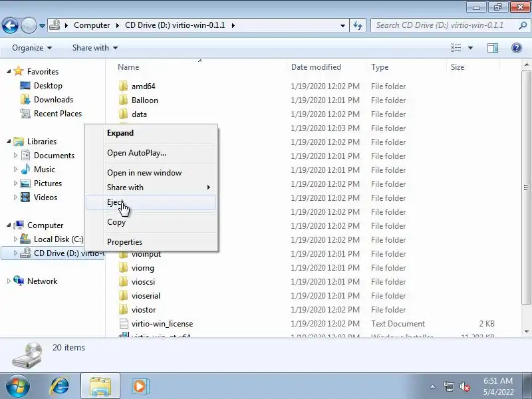Collapse the Libraries tree group
Image resolution: width=532 pixels, height=399 pixels.
tap(9, 141)
